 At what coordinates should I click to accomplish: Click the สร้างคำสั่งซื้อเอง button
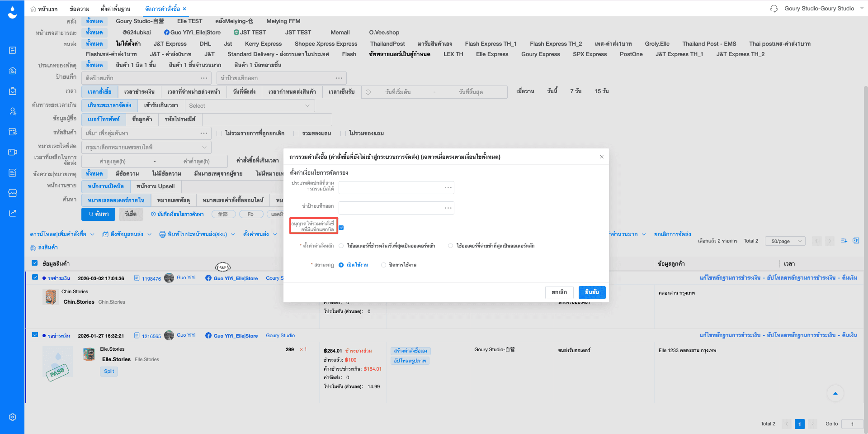coord(410,351)
